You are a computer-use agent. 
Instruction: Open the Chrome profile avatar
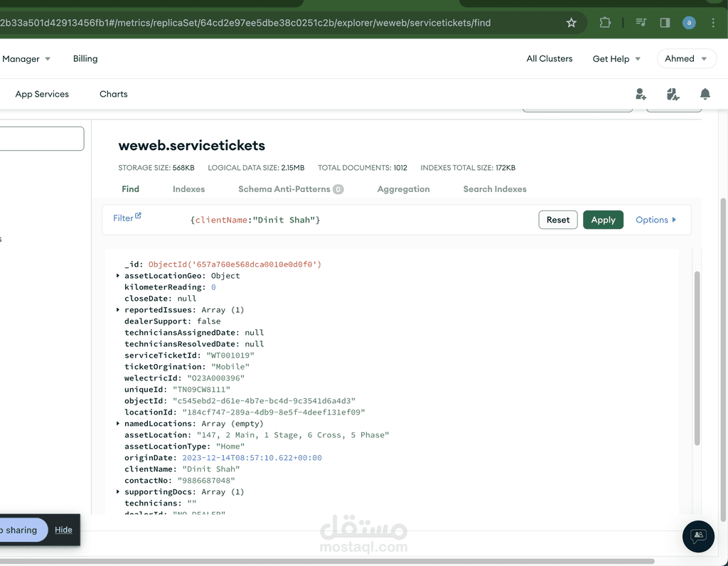689,22
